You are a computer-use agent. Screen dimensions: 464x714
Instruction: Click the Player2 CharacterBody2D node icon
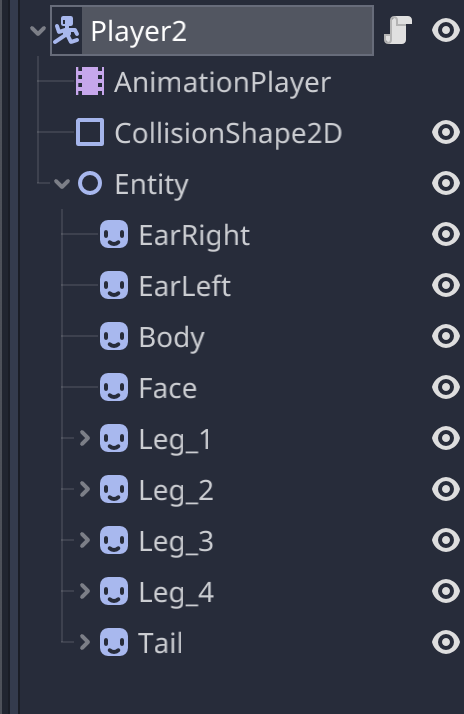(66, 31)
